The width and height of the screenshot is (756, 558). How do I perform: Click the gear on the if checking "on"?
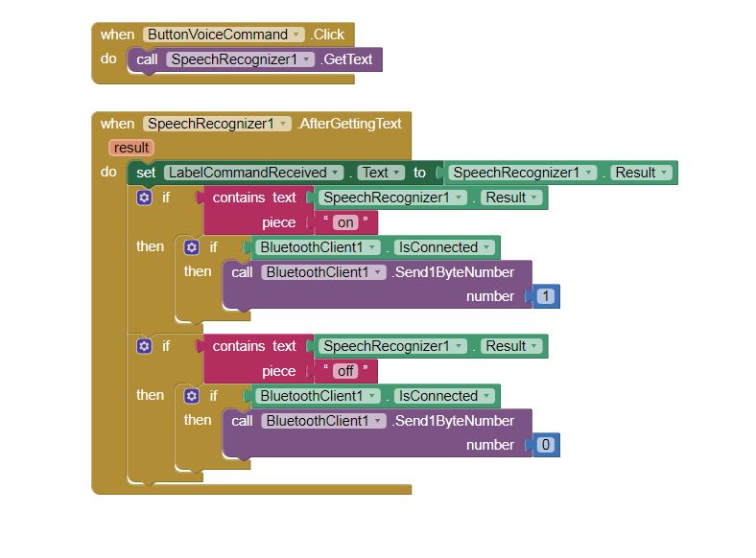coord(144,198)
